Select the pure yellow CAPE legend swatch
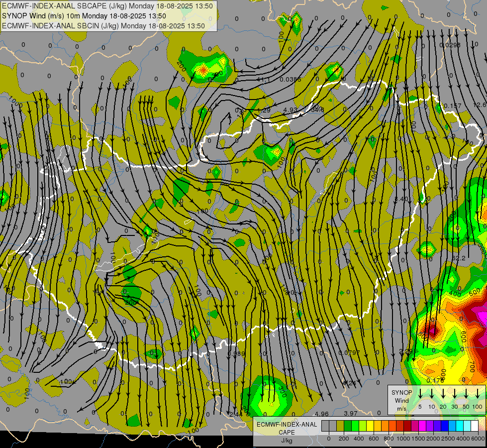This screenshot has height=448, width=487. click(370, 426)
